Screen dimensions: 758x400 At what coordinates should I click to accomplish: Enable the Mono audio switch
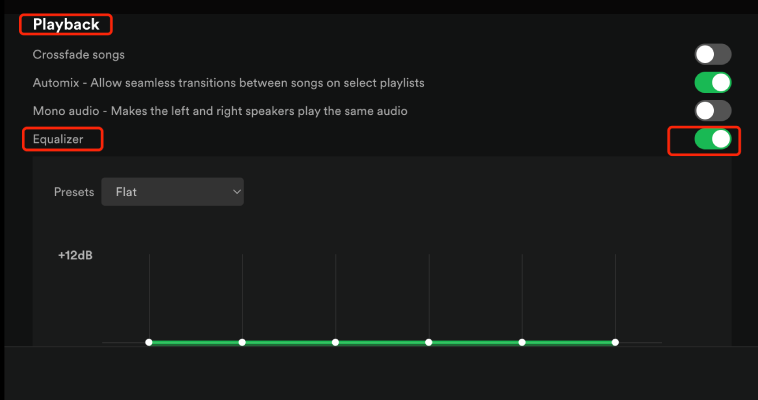(x=713, y=110)
